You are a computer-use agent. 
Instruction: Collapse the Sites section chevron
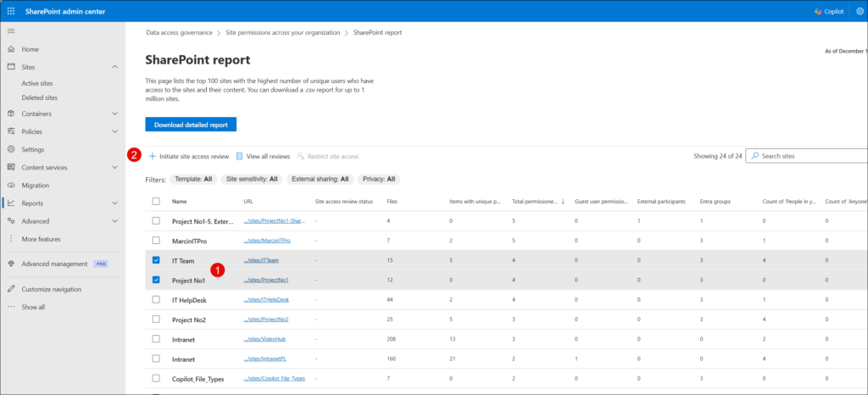click(114, 67)
